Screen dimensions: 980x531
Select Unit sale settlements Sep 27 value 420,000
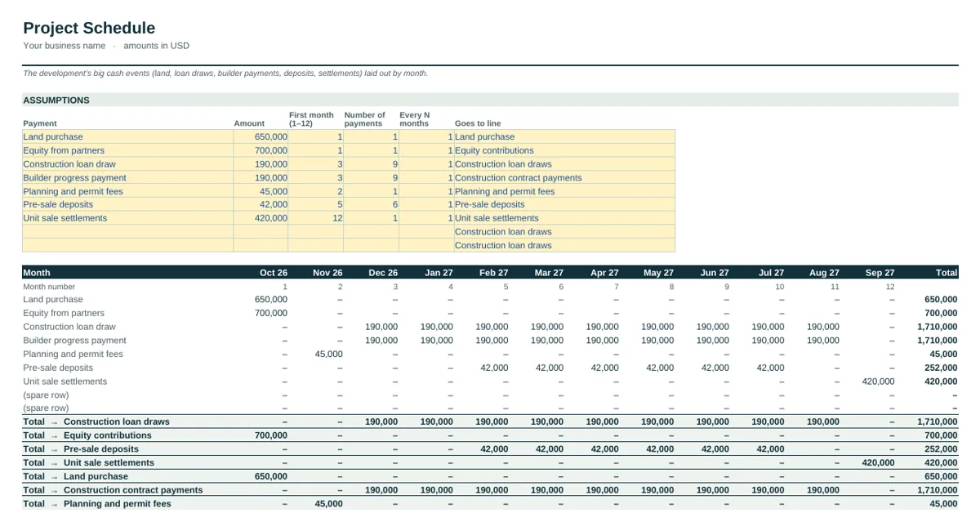click(879, 382)
